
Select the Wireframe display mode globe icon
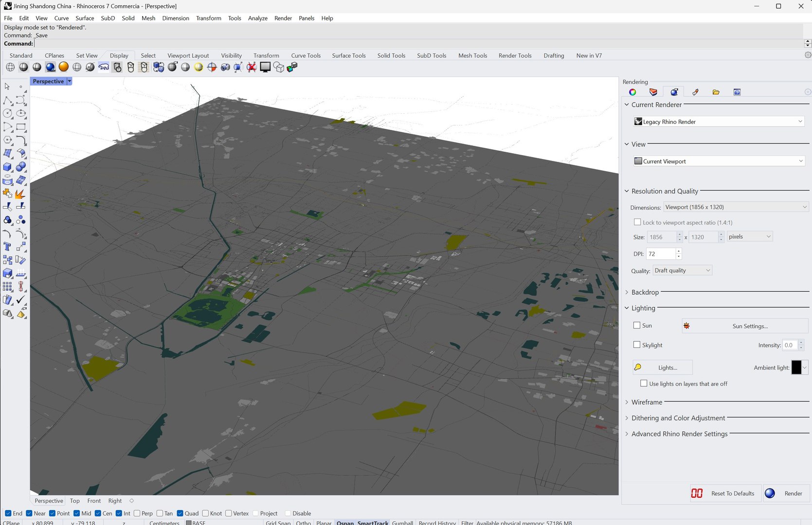pos(10,67)
